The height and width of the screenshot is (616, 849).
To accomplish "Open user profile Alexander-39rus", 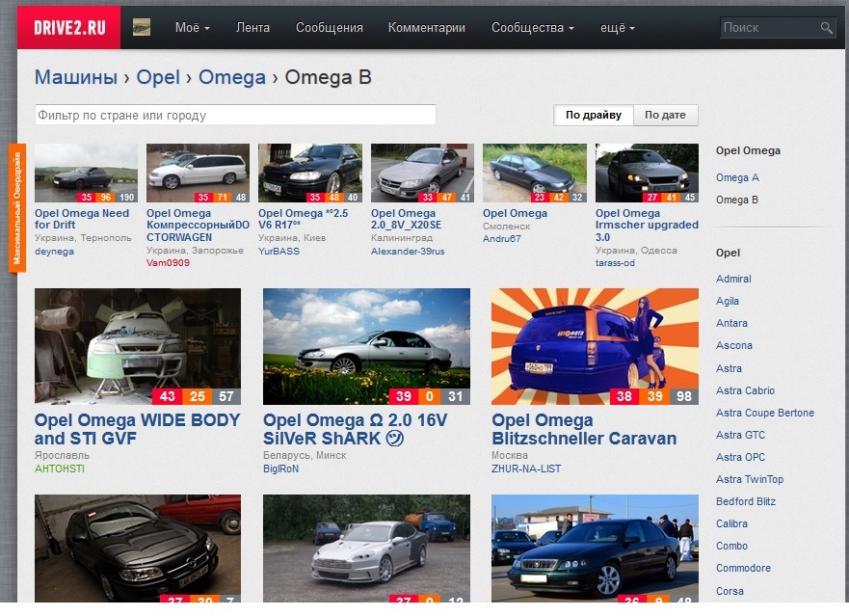I will click(x=408, y=252).
